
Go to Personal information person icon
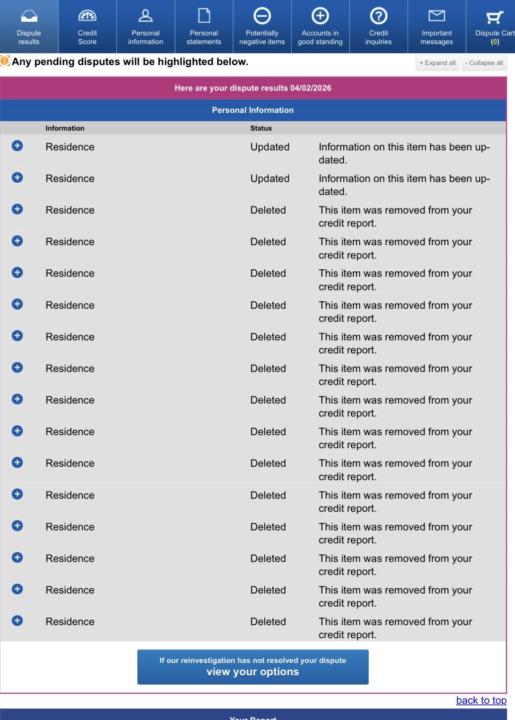(x=146, y=16)
